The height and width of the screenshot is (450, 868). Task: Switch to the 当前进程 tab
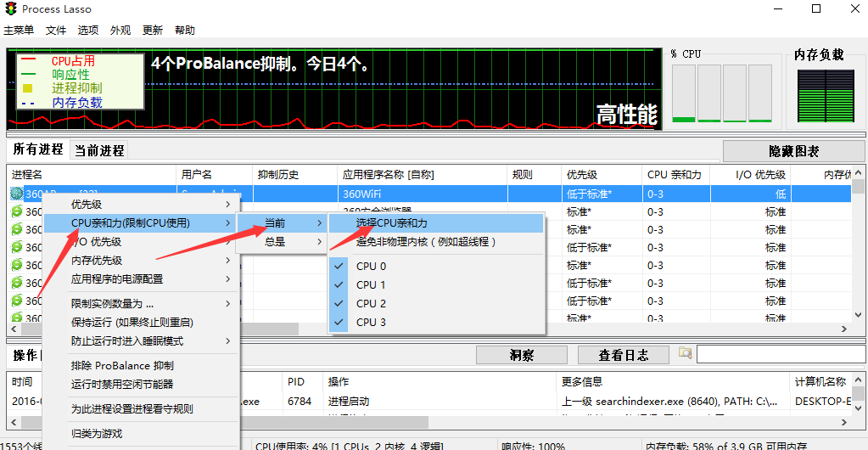(99, 150)
